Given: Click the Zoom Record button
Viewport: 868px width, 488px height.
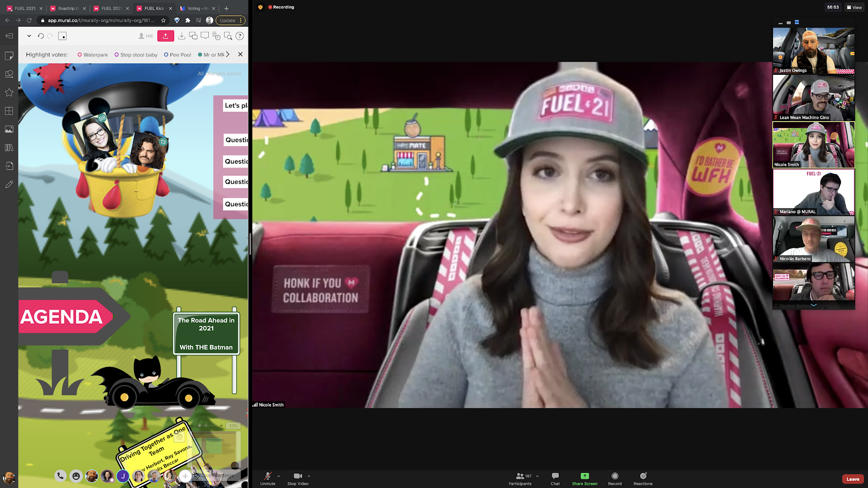Looking at the screenshot, I should pos(615,478).
